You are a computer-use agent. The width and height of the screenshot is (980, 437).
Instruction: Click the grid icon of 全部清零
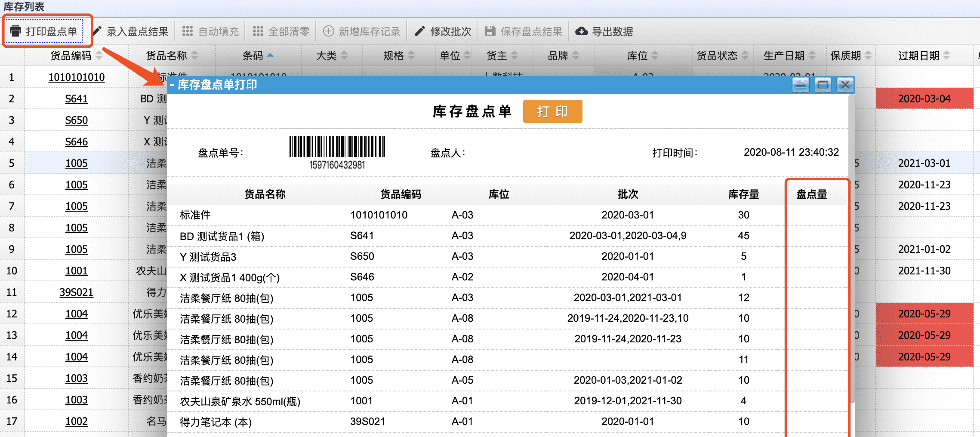tap(258, 31)
